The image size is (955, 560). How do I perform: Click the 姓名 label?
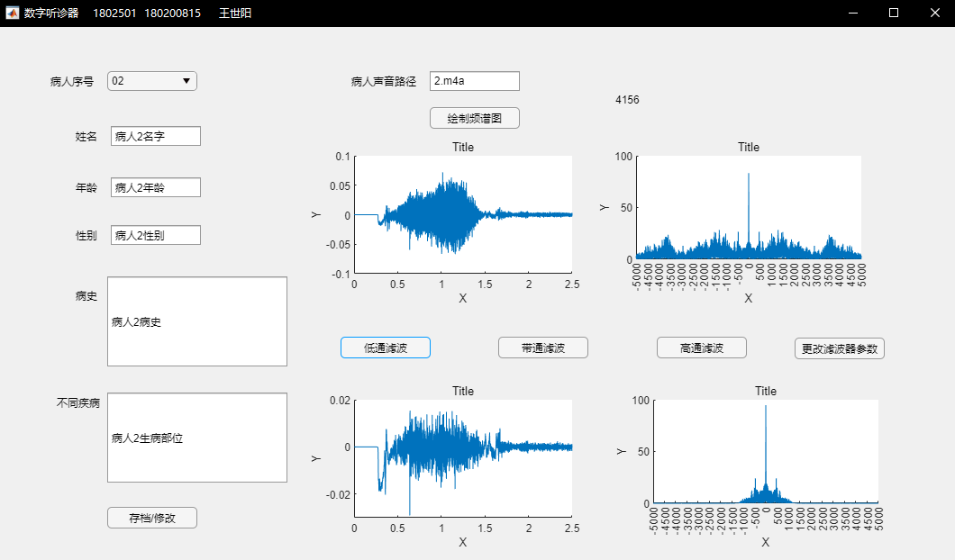(86, 136)
